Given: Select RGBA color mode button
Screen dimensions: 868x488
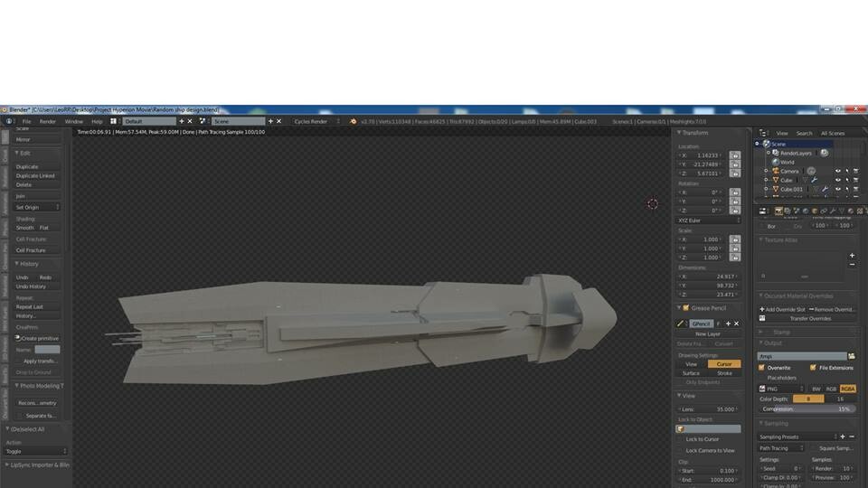Looking at the screenshot, I should (847, 389).
